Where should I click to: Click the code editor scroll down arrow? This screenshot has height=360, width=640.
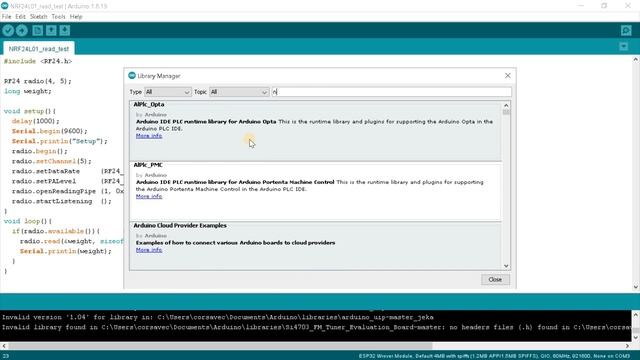tap(636, 287)
